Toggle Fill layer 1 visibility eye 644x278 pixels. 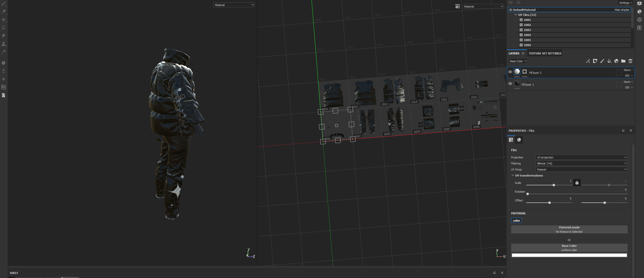510,84
